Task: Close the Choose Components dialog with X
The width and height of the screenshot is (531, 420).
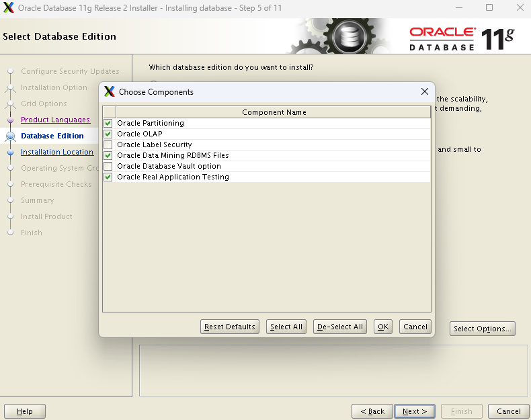Action: pos(425,91)
